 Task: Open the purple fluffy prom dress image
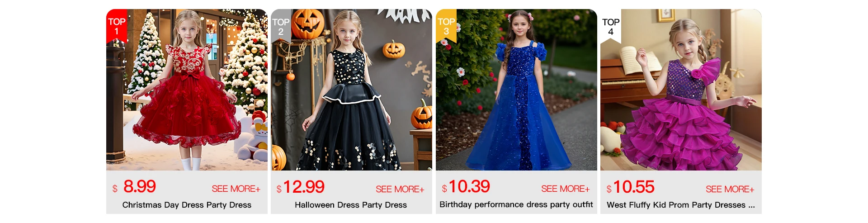click(681, 90)
